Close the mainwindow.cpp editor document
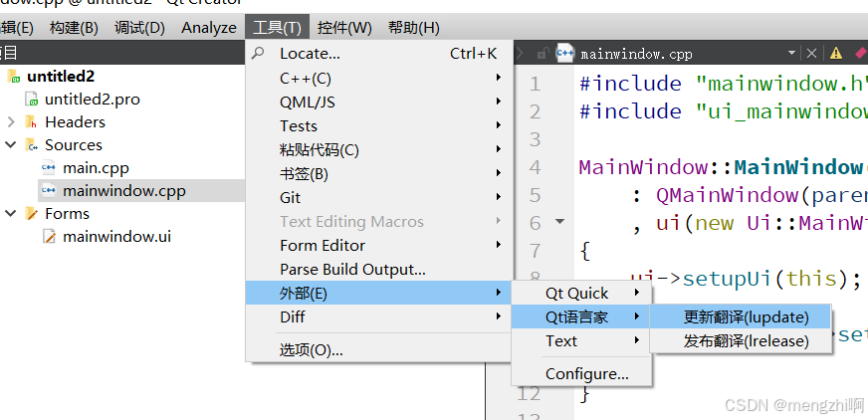The width and height of the screenshot is (868, 420). pyautogui.click(x=811, y=53)
